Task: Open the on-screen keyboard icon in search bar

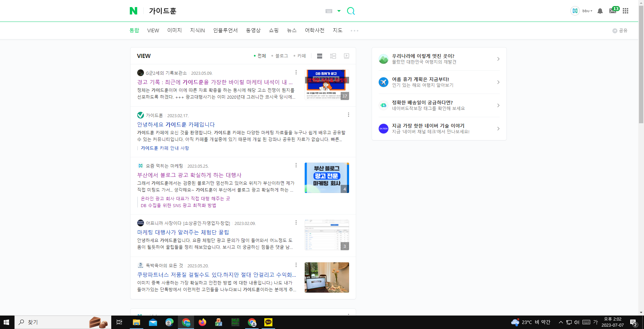Action: 329,11
